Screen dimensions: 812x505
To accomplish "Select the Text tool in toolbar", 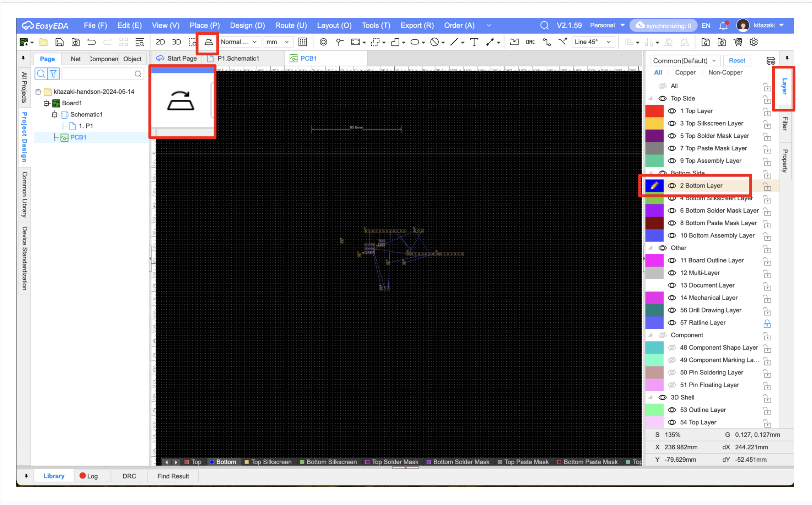I will [x=474, y=42].
